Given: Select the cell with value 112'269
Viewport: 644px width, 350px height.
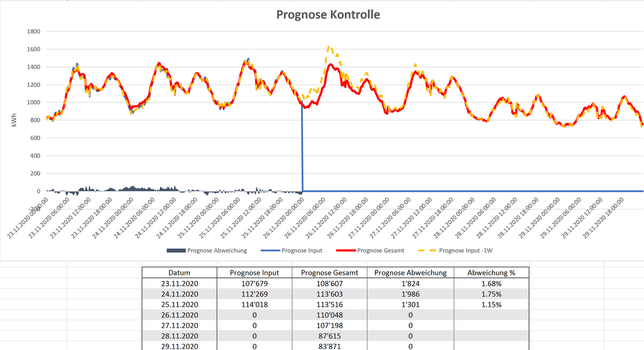Looking at the screenshot, I should pos(254,294).
